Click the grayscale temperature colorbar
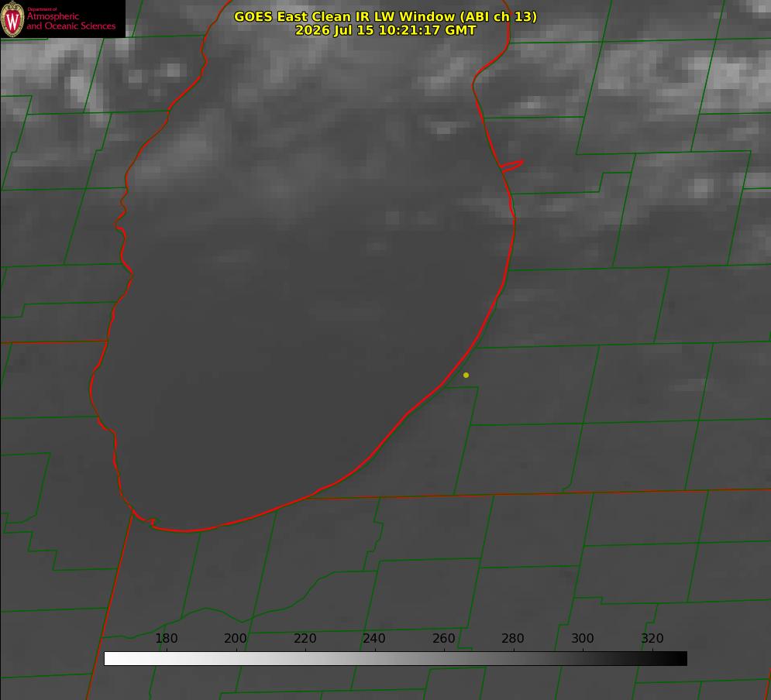771x700 pixels. 395,658
